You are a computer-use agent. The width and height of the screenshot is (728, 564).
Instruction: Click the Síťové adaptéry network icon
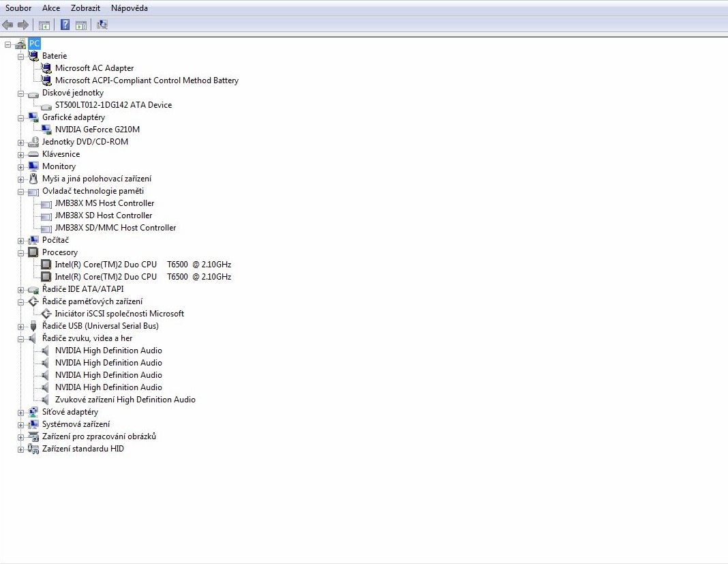coord(33,412)
